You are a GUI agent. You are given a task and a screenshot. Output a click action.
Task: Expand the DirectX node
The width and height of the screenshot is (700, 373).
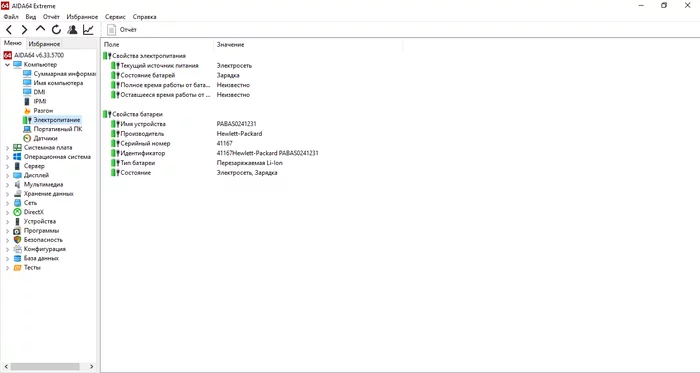[7, 212]
